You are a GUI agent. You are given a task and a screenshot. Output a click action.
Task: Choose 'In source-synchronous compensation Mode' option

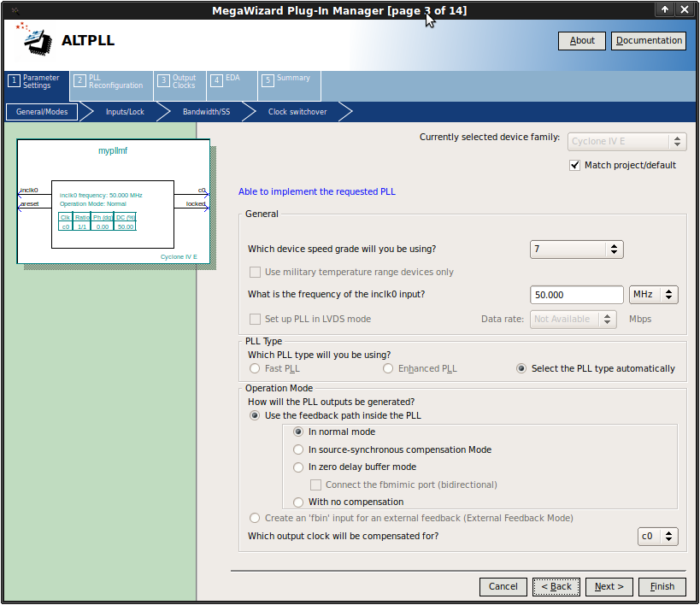pos(298,449)
